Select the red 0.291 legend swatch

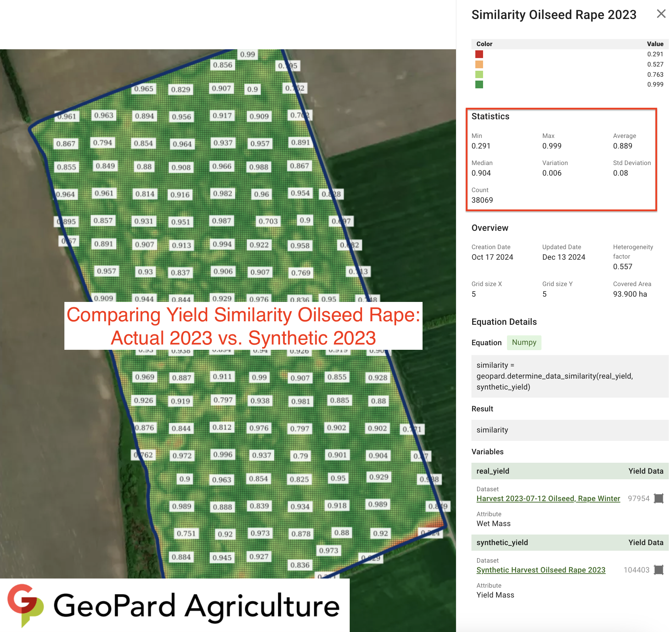coord(479,54)
